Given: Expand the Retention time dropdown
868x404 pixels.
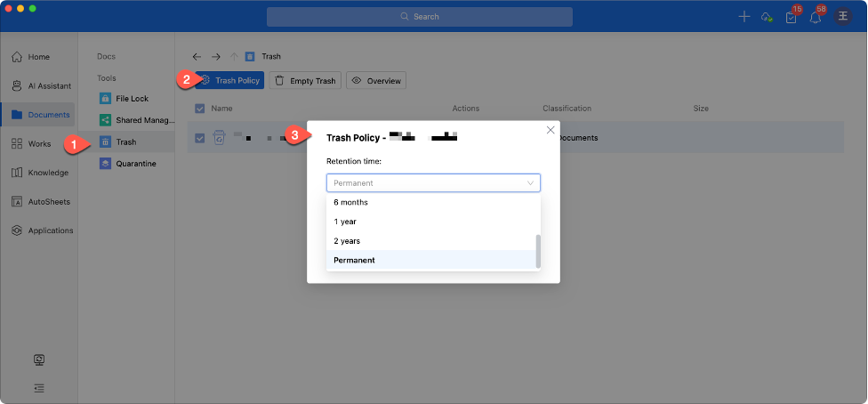Looking at the screenshot, I should point(433,183).
